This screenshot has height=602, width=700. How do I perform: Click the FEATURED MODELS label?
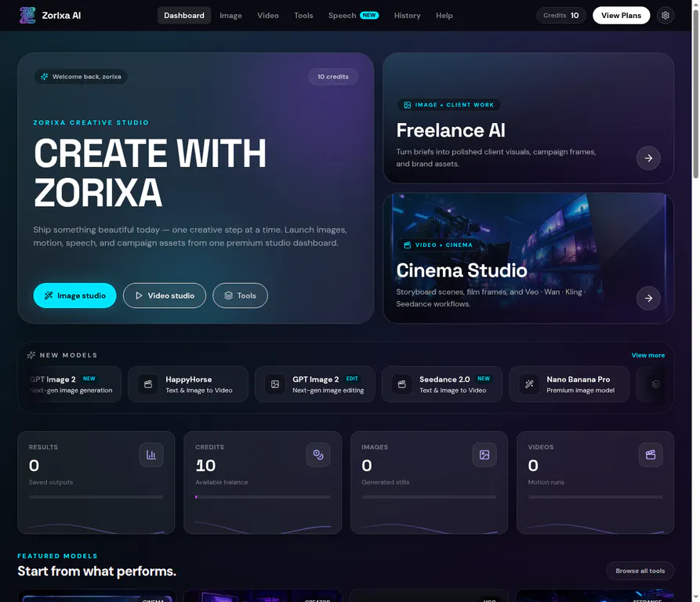click(57, 556)
